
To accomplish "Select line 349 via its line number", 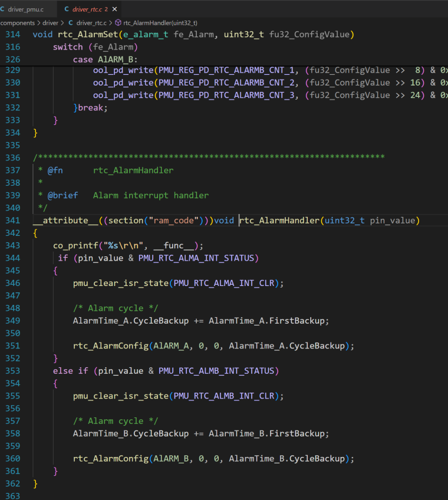I will [12, 321].
